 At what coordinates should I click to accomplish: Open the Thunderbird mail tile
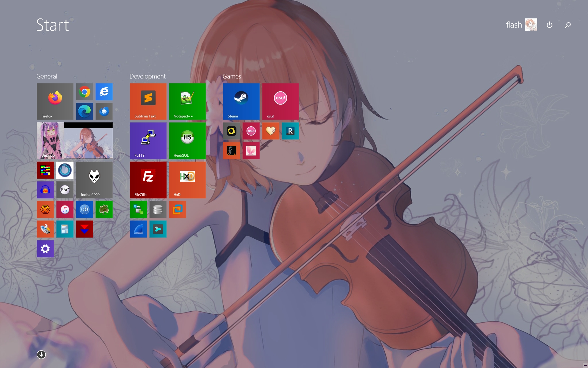[x=104, y=111]
